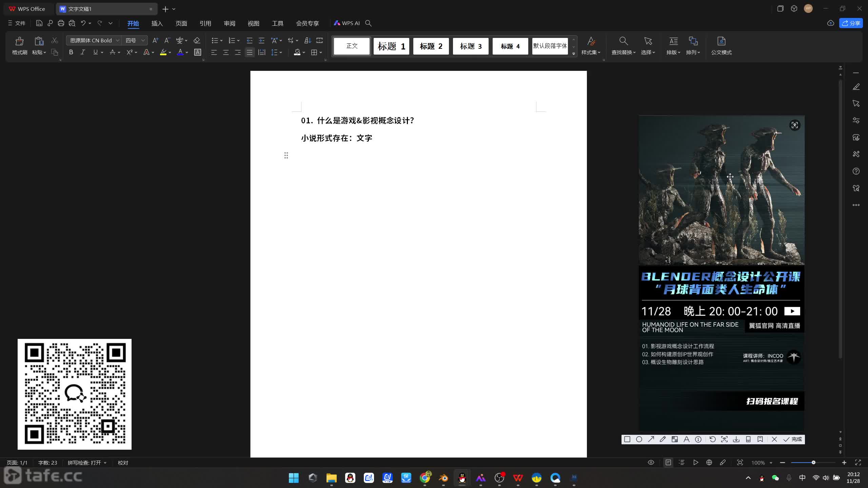Click the blue font color button

tap(180, 52)
